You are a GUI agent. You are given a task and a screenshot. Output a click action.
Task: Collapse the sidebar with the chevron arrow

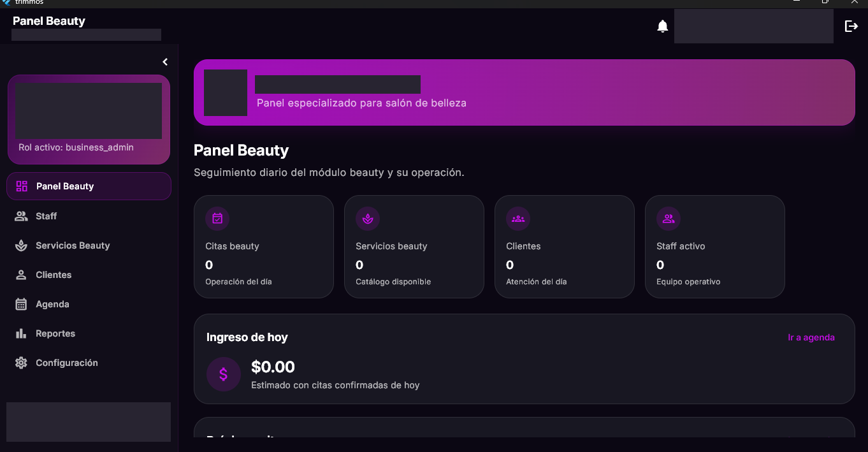(165, 62)
